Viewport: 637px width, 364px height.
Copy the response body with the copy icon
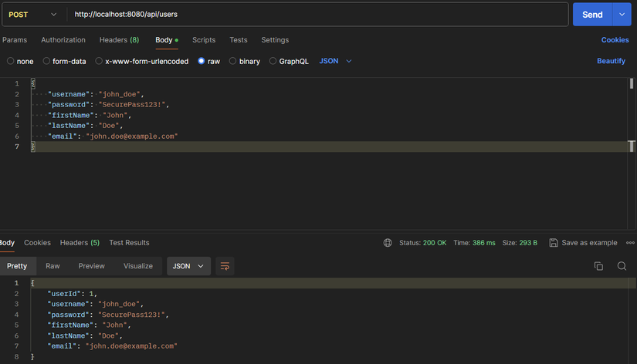pos(598,266)
